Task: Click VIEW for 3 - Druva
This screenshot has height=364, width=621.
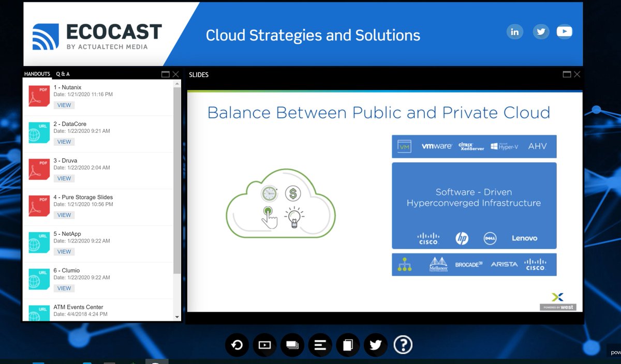Action: point(64,178)
